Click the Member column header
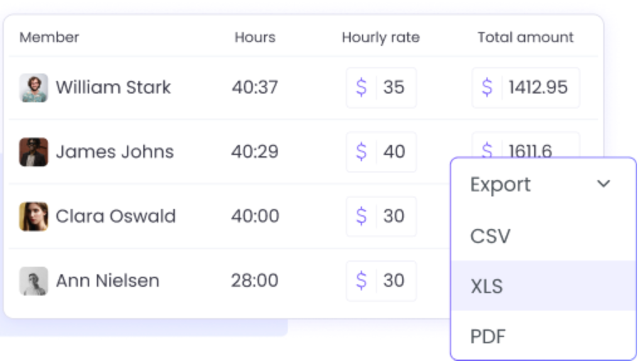Screen dimensions: 641x364 [x=49, y=38]
